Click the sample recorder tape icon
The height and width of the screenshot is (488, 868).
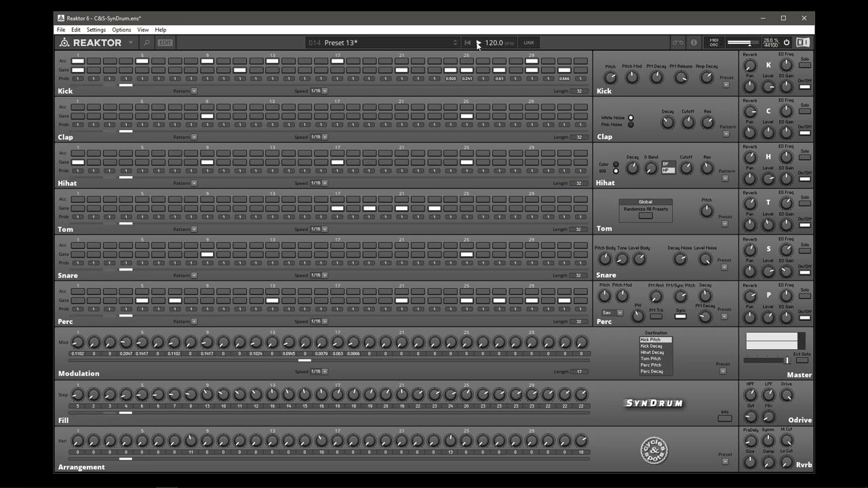tap(678, 43)
